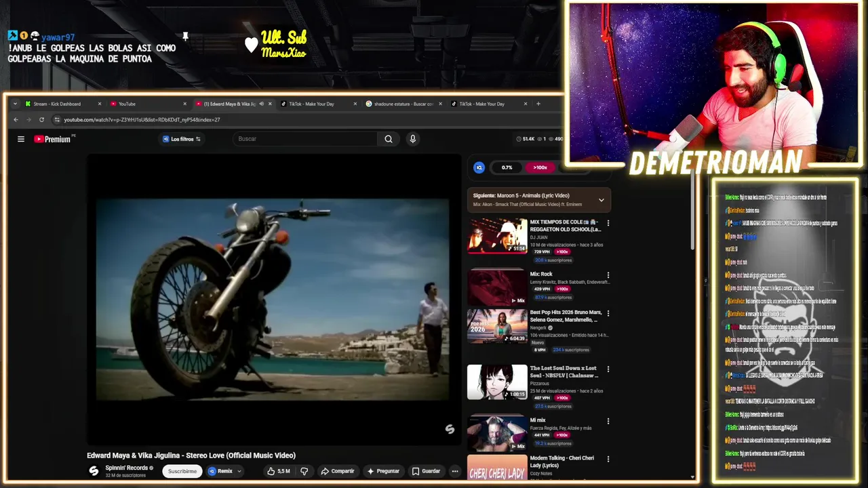Click the 51.4K stat in header
The height and width of the screenshot is (488, 868).
526,139
